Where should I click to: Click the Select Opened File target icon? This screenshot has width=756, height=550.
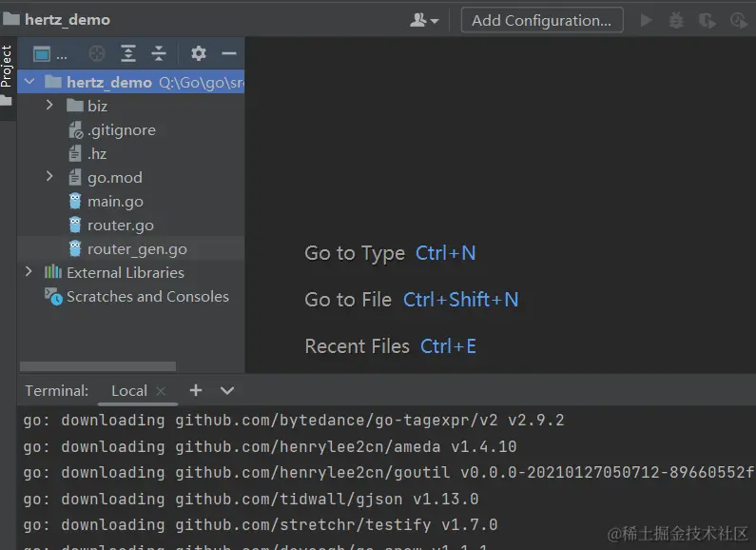(x=97, y=53)
